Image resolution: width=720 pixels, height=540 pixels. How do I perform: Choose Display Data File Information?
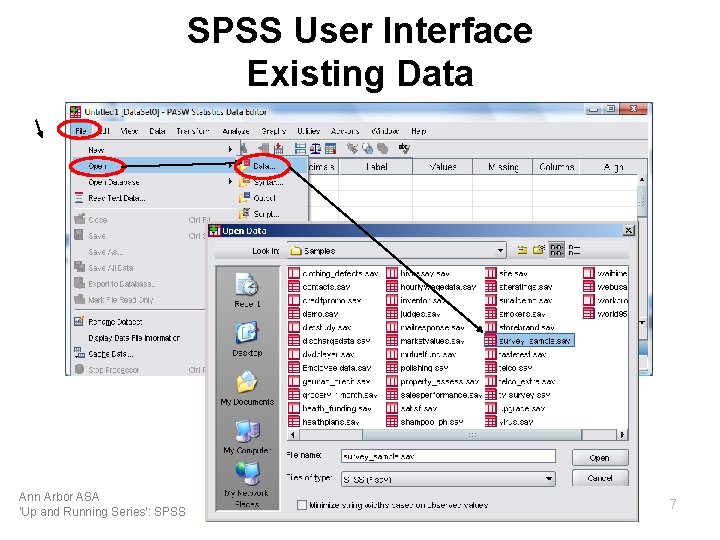[x=134, y=338]
